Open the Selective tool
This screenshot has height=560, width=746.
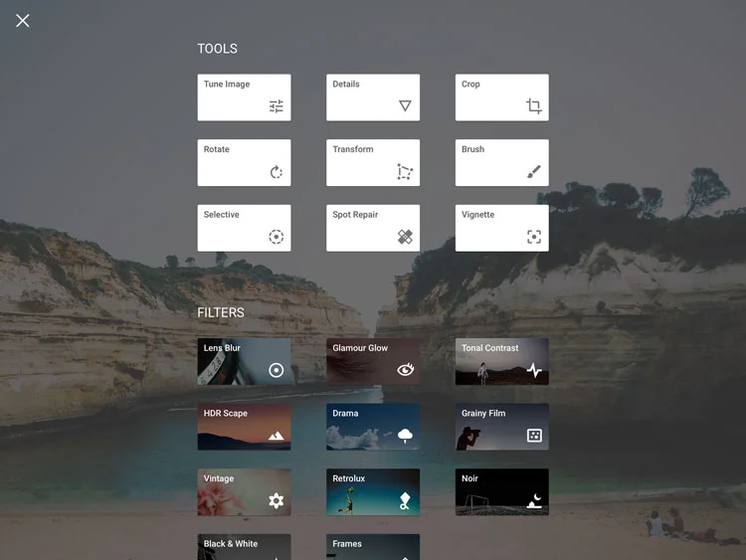point(244,228)
